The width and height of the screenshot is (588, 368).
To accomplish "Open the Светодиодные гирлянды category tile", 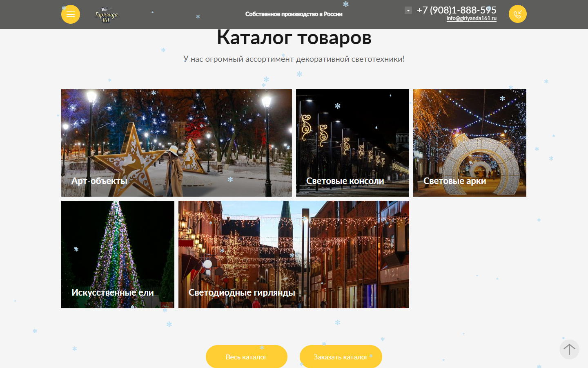I will click(x=294, y=254).
